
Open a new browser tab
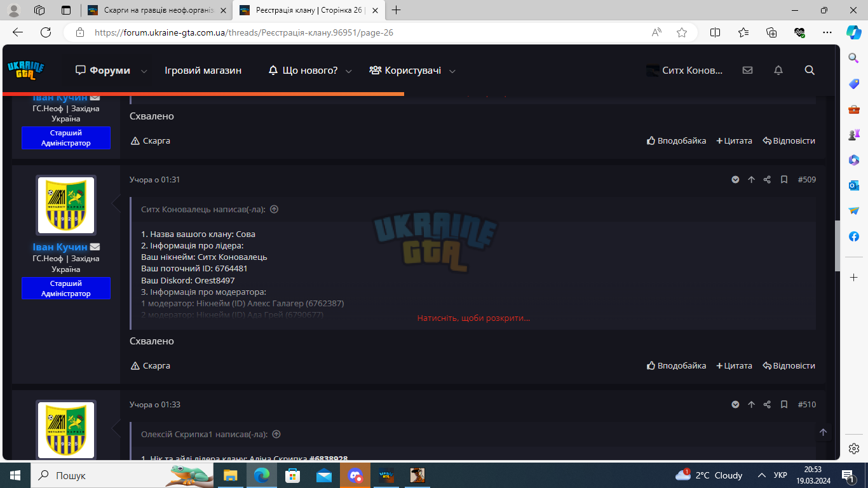[x=397, y=10]
